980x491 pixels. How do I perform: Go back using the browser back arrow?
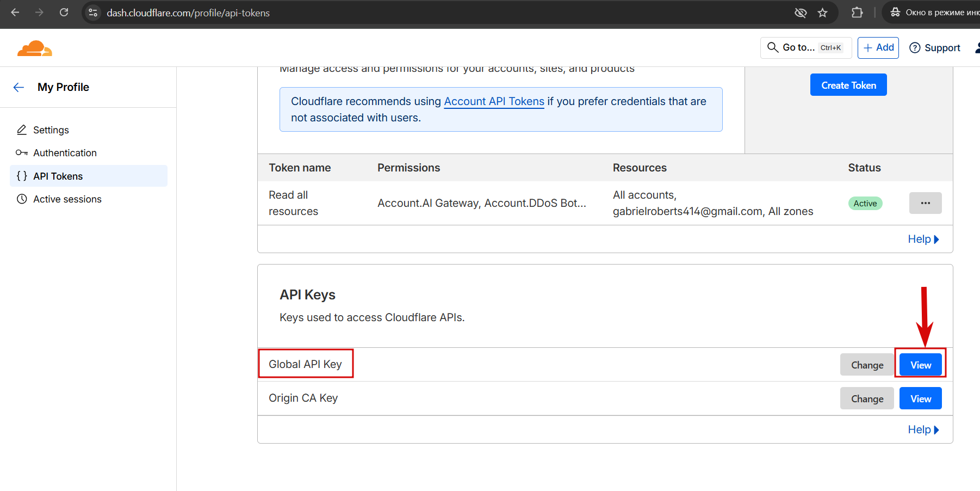coord(15,13)
